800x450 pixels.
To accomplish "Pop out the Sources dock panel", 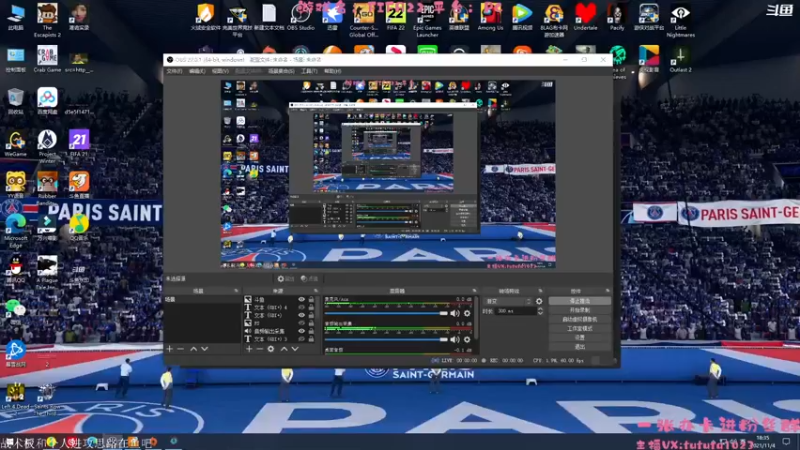I will click(316, 291).
